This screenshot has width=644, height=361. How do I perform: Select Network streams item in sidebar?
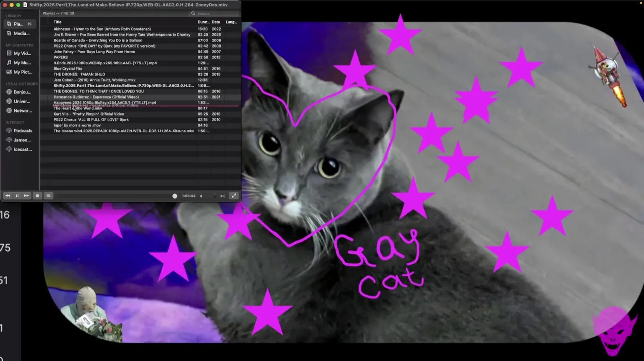19,111
